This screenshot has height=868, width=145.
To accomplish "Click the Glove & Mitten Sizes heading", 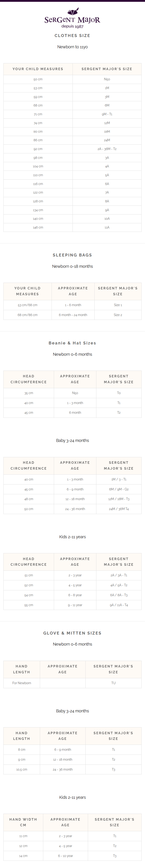I will point(72,633).
